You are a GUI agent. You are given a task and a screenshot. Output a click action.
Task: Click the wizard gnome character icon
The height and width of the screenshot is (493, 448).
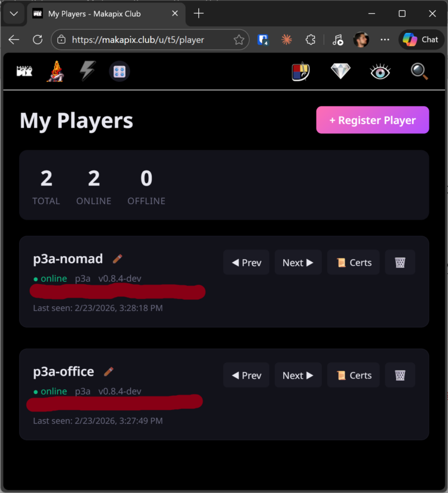click(56, 71)
